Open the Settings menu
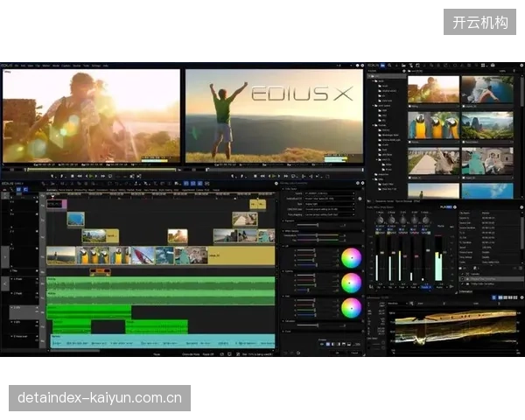 point(95,66)
